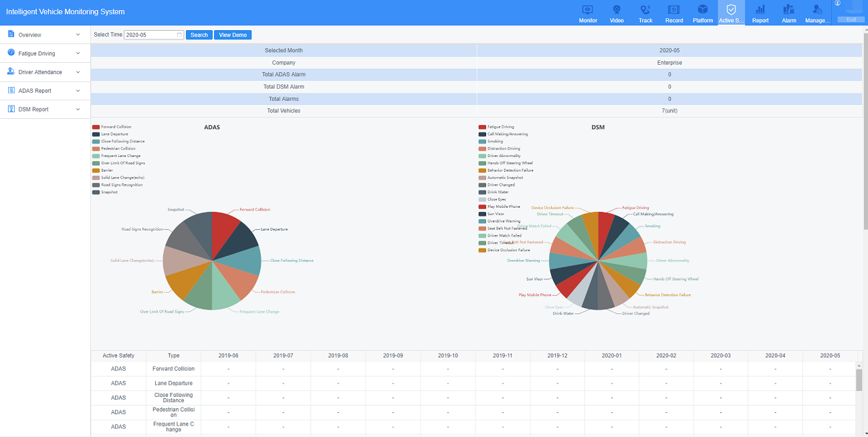The height and width of the screenshot is (437, 868).
Task: Click 'Close Following Distance' table cell
Action: [173, 398]
